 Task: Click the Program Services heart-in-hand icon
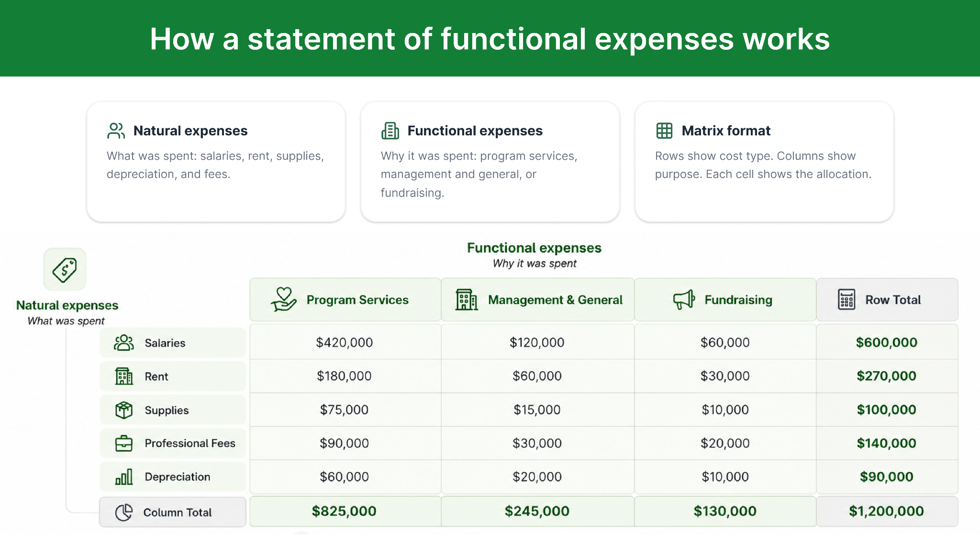point(283,299)
